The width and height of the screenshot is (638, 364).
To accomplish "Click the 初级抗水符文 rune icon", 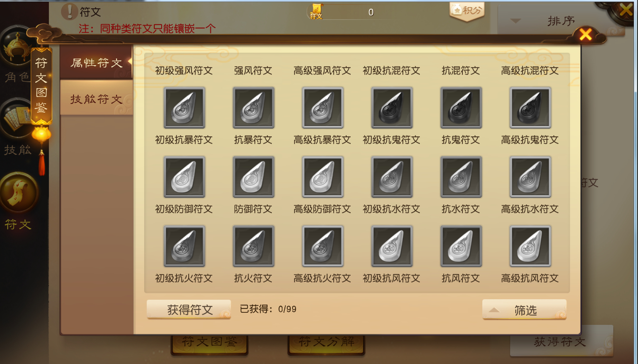I will click(x=392, y=177).
